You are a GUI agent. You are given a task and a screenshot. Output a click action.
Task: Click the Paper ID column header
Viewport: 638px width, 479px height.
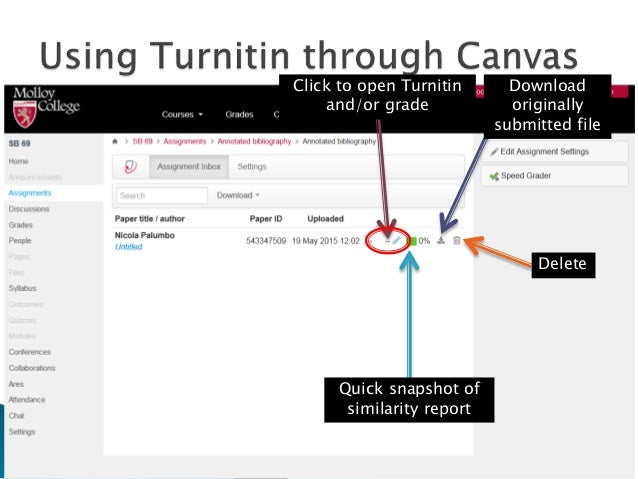[266, 219]
